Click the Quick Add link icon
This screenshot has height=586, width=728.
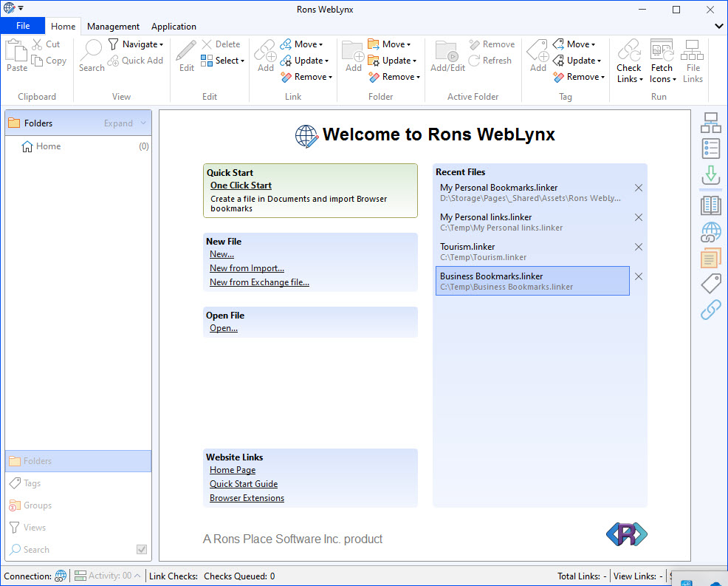click(x=113, y=61)
